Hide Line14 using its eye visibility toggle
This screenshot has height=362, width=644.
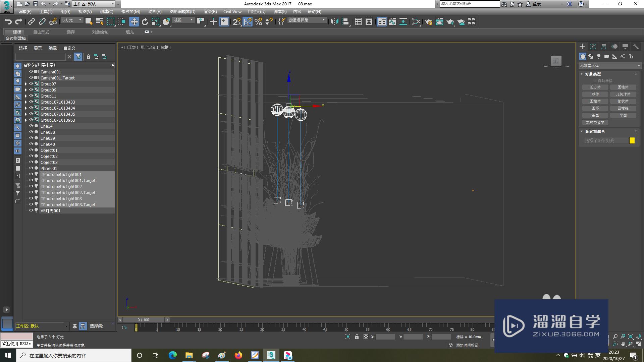pos(31,126)
